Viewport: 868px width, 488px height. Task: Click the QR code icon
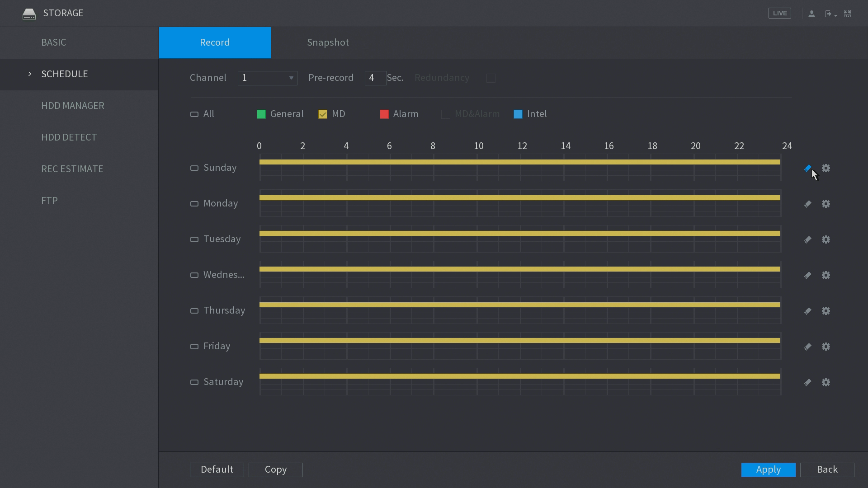click(848, 14)
